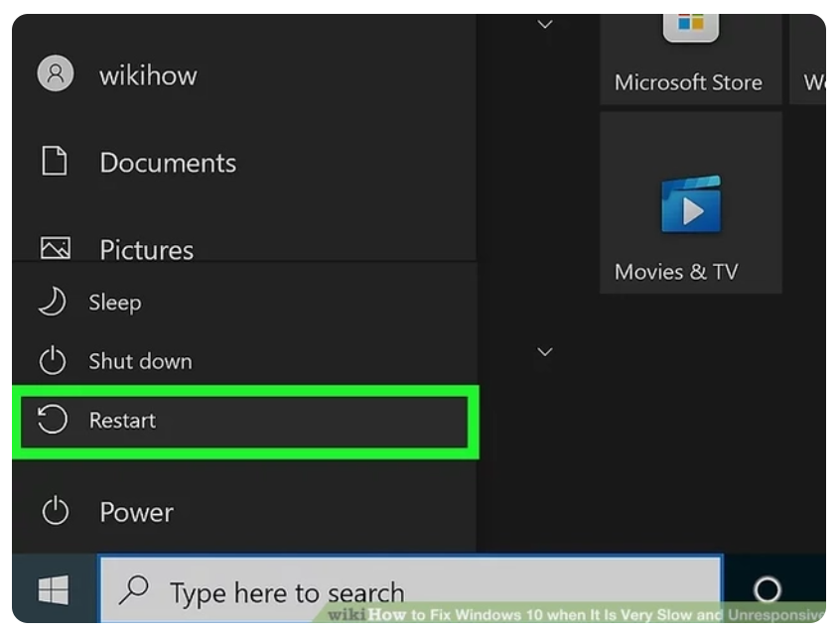840x633 pixels.
Task: Open the Documents text label
Action: click(168, 163)
